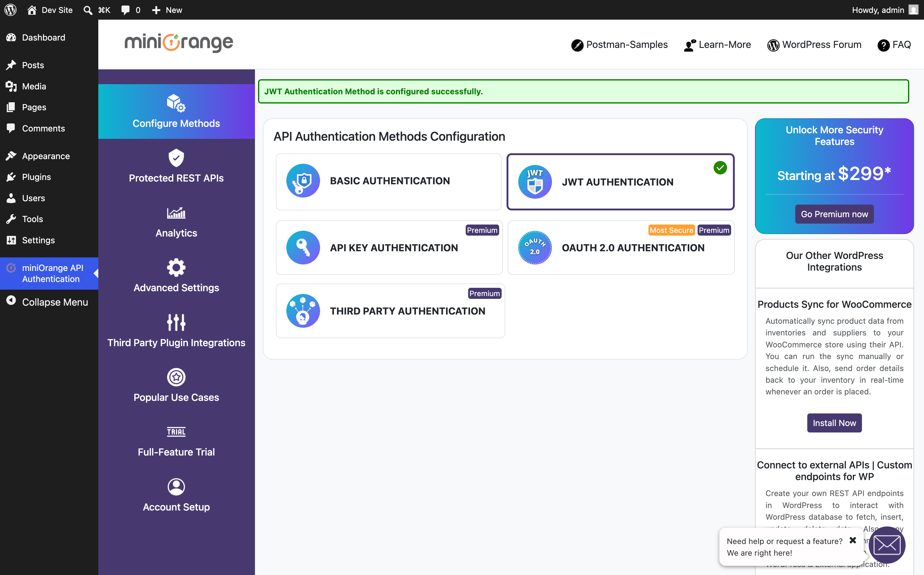
Task: Open the comments bubble in admin bar
Action: coord(125,10)
